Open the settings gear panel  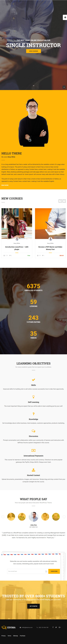[x=65, y=17]
